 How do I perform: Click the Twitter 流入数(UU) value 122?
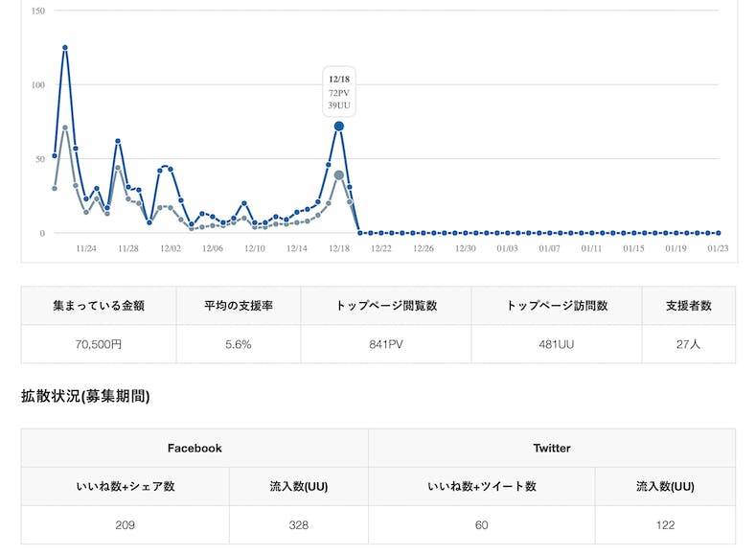(x=665, y=525)
